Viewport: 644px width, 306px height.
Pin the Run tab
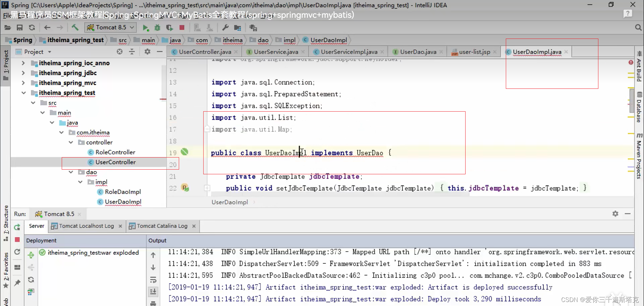click(17, 283)
